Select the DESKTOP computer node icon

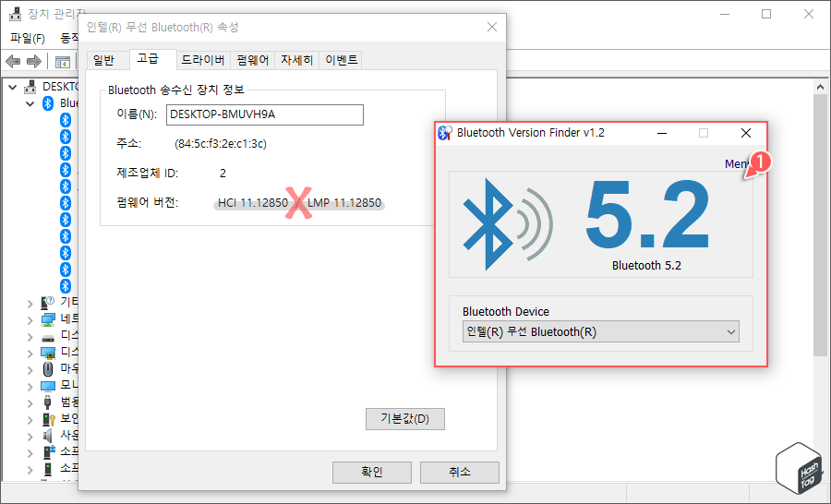pos(31,87)
